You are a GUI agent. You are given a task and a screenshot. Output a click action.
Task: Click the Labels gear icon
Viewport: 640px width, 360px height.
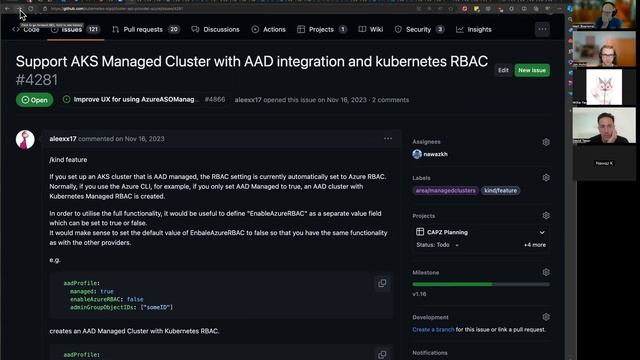pos(546,178)
